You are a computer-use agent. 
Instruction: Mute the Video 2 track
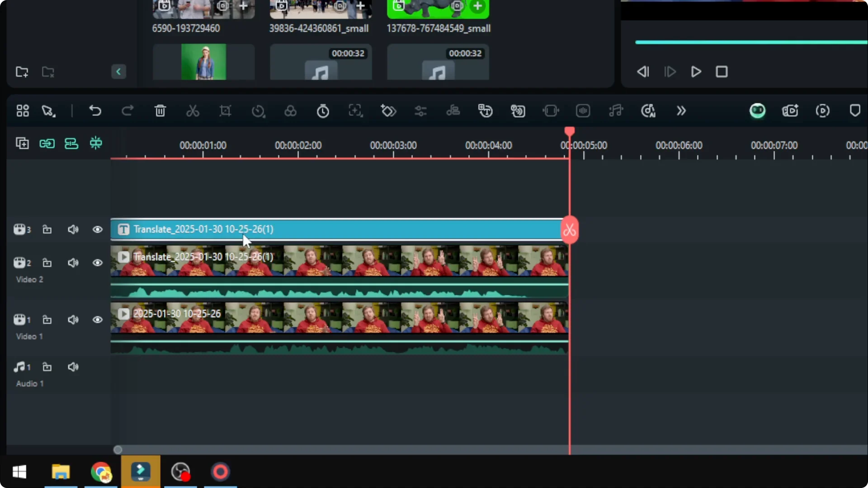[73, 263]
